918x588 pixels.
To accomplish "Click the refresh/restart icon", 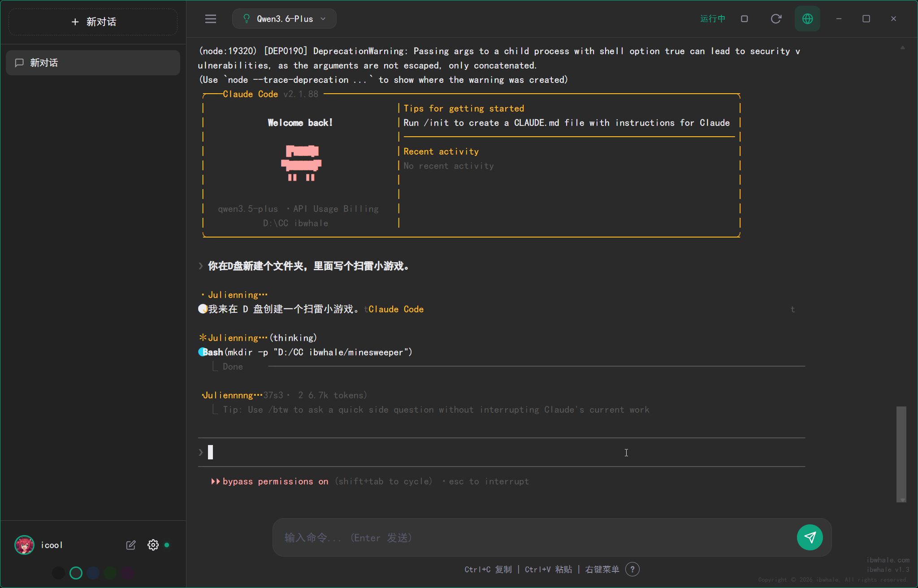I will click(x=776, y=19).
